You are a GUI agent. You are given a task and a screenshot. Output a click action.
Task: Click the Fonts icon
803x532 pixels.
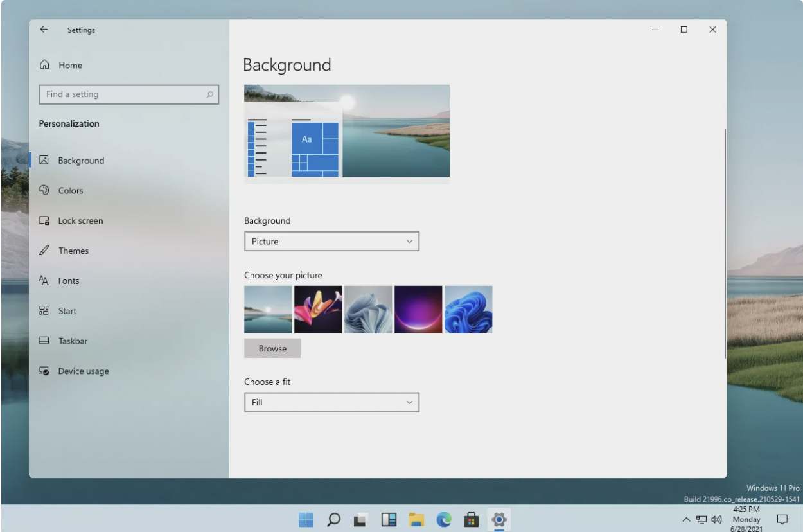click(44, 281)
